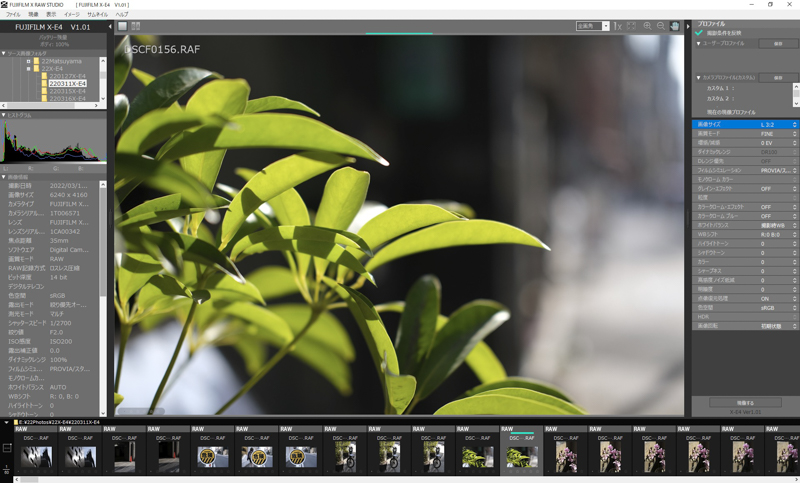Image resolution: width=800 pixels, height=483 pixels.
Task: Adjust ハイライトトーン value stepper
Action: coord(794,244)
